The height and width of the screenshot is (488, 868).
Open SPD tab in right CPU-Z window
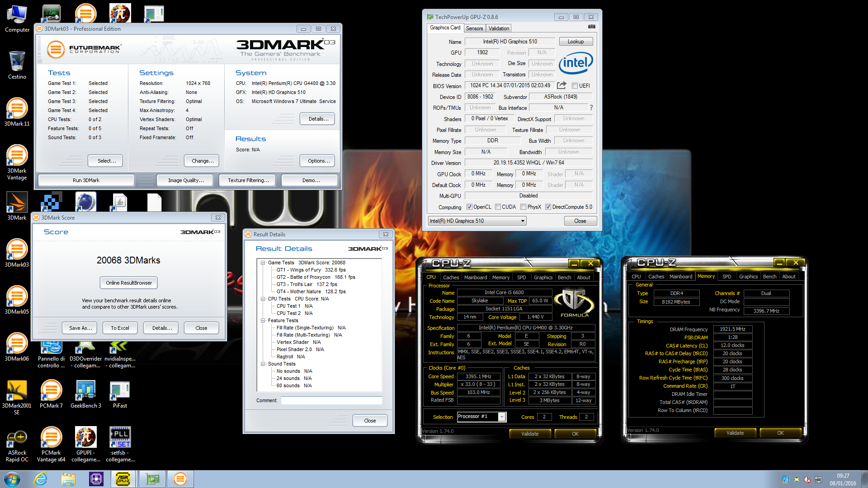click(726, 277)
